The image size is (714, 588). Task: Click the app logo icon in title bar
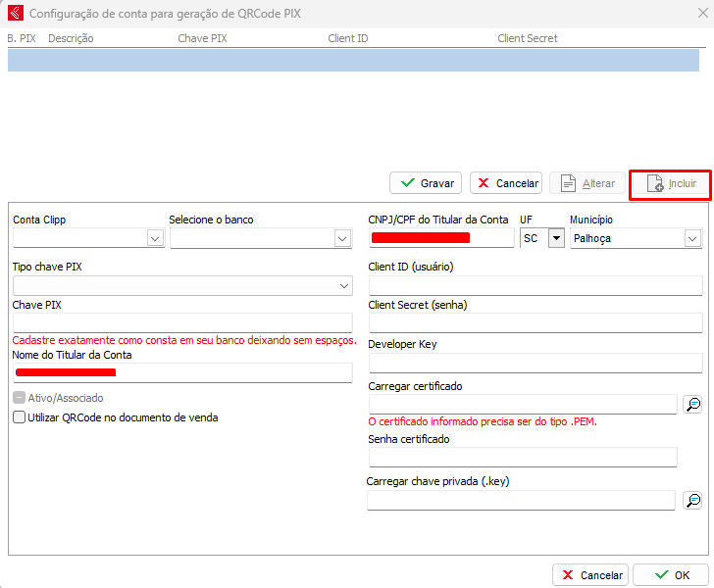(15, 14)
